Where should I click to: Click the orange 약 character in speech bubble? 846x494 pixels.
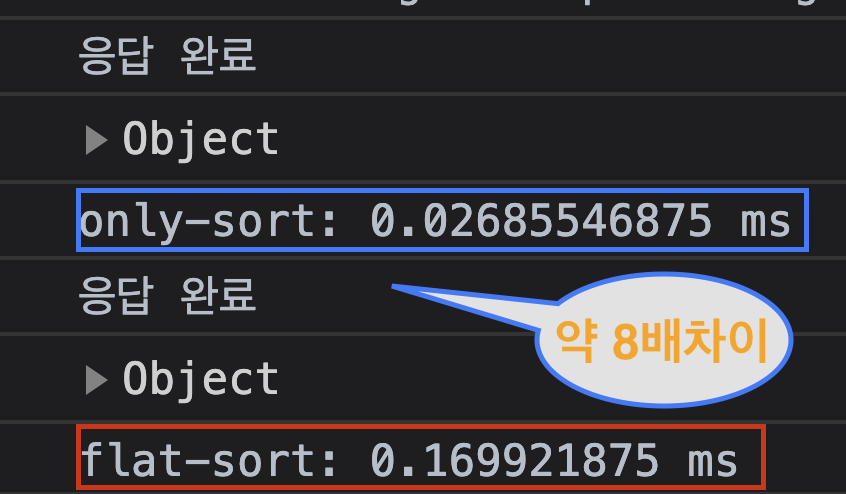point(576,341)
